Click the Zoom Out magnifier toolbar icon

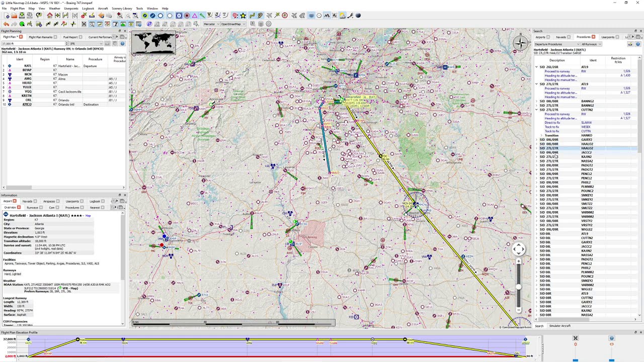(x=128, y=15)
